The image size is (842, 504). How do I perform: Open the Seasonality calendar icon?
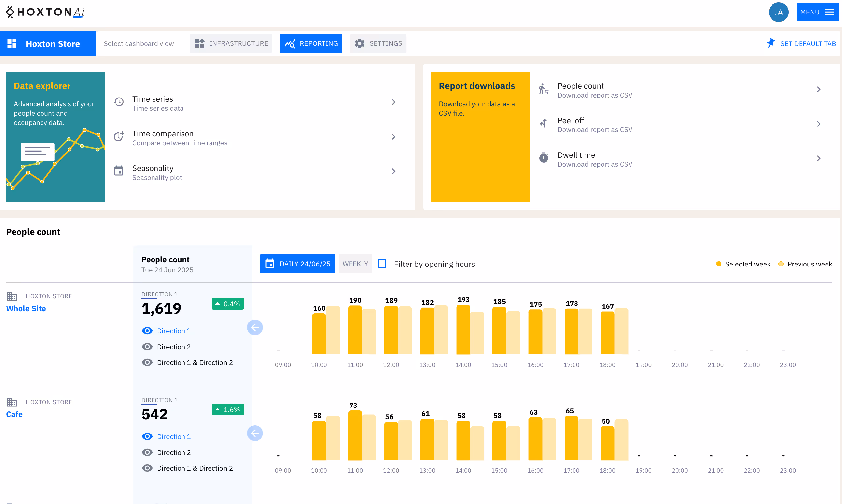[x=119, y=171]
